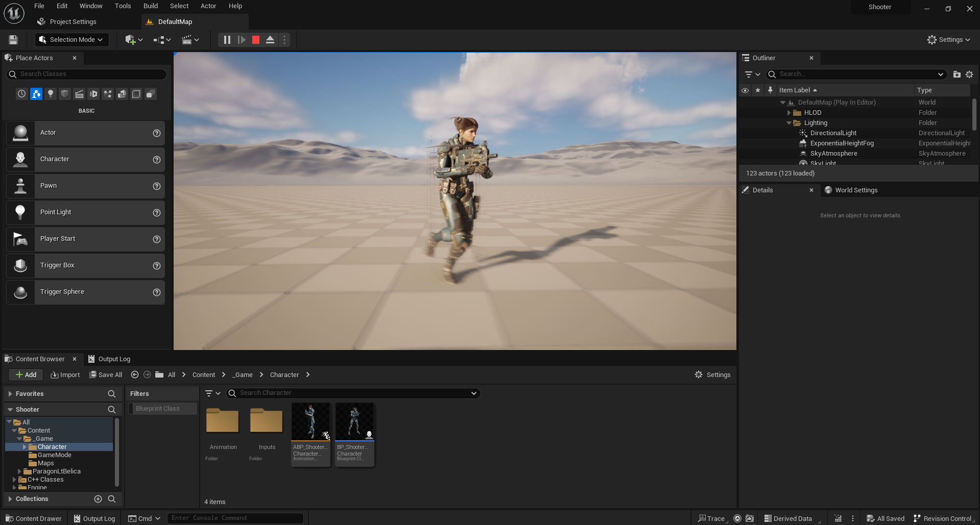This screenshot has height=525, width=980.
Task: Select the Visual Effects category icon
Action: click(x=108, y=94)
